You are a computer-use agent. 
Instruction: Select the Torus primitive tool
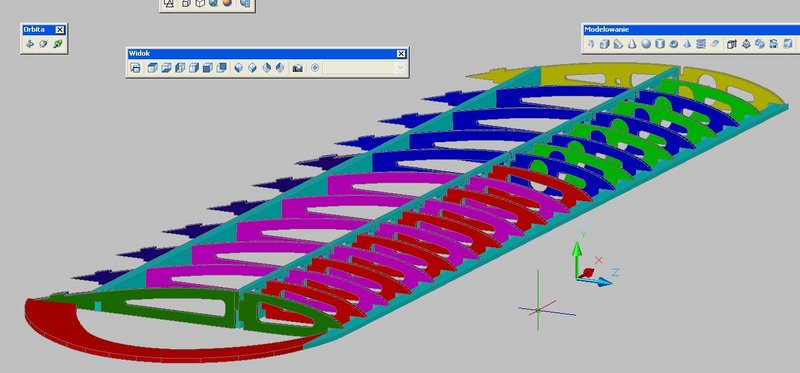click(673, 44)
